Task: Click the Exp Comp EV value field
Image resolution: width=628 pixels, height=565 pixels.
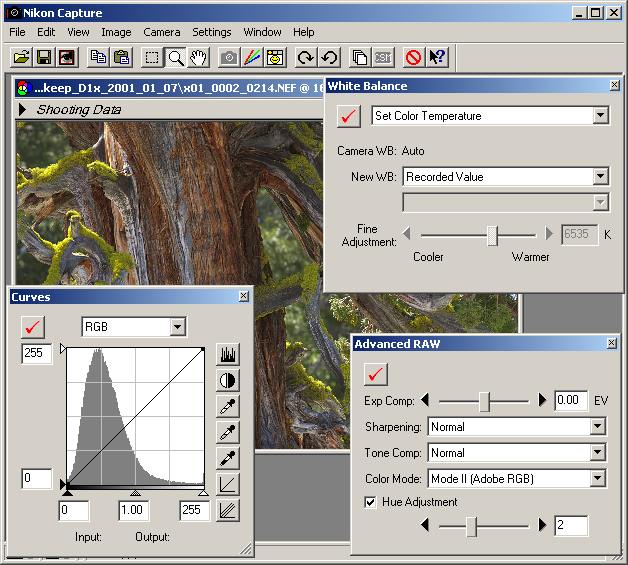Action: pyautogui.click(x=570, y=400)
